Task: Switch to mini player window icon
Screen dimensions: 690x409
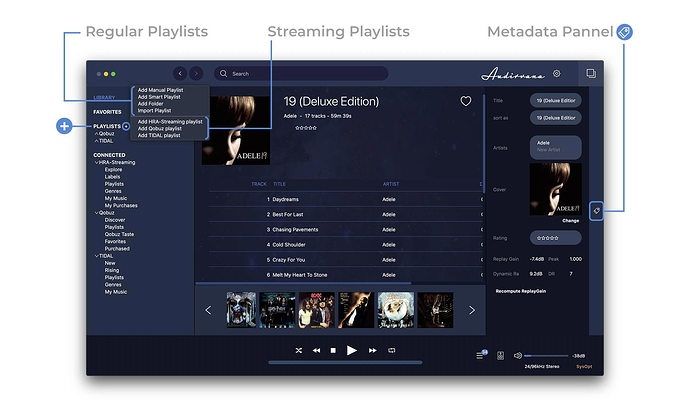Action: [x=591, y=74]
